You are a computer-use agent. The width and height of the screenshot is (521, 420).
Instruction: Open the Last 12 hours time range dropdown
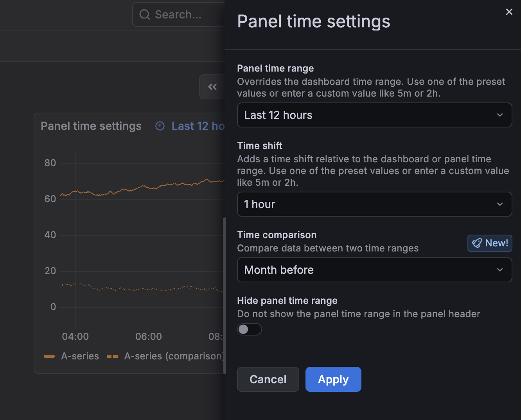click(374, 115)
